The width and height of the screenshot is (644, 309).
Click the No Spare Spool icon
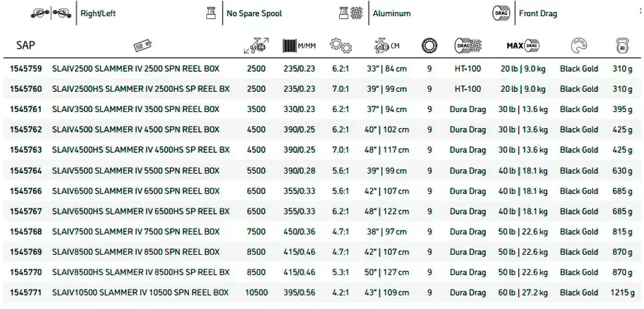coord(210,13)
